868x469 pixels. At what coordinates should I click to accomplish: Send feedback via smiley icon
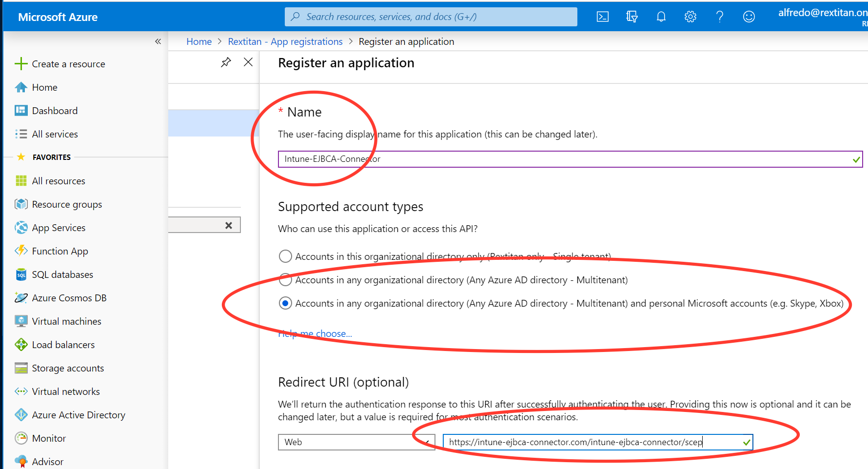(749, 17)
